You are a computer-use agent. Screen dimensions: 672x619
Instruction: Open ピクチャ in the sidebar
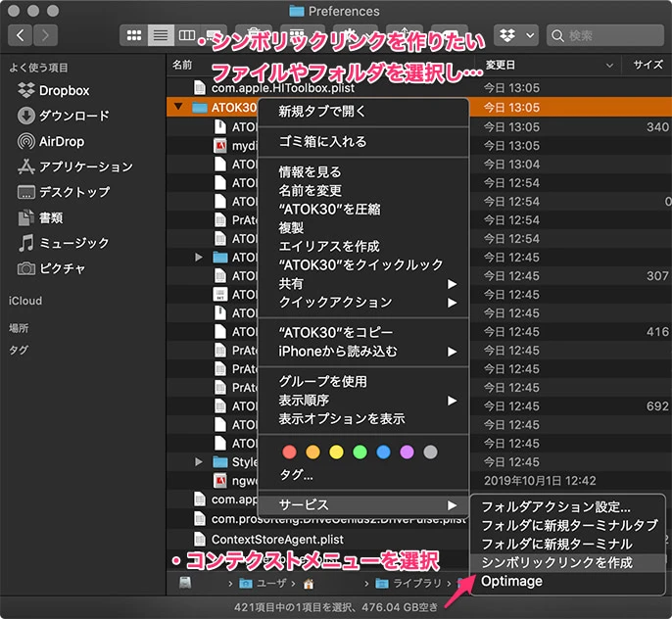[x=51, y=268]
